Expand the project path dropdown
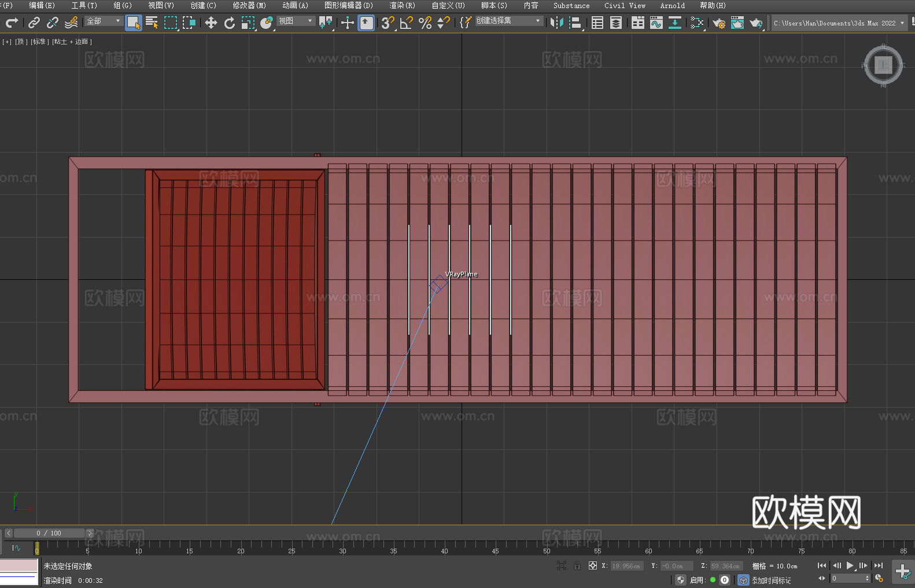The image size is (915, 588). click(x=902, y=23)
